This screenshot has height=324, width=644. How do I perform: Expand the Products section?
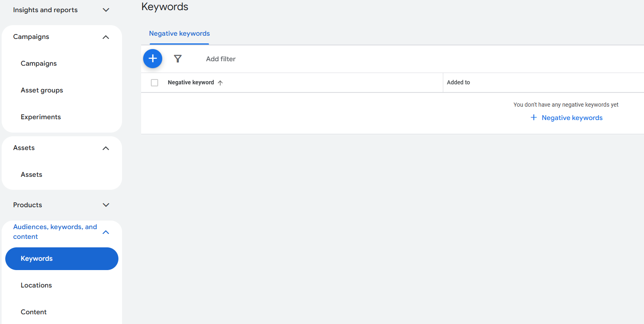click(x=106, y=205)
